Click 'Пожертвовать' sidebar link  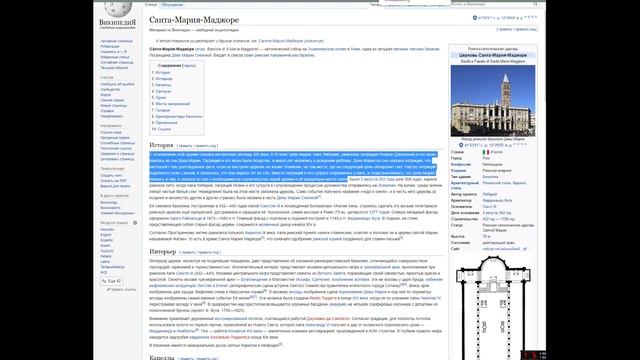(111, 116)
